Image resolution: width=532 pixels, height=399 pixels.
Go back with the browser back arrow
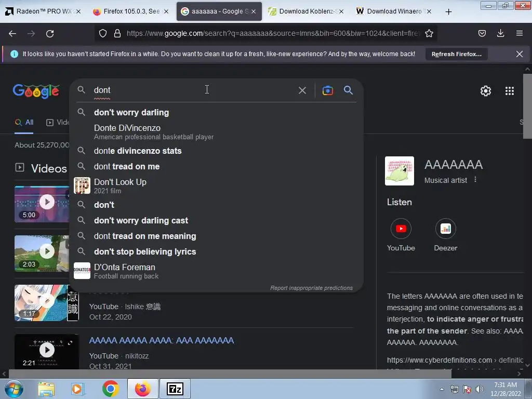point(12,34)
